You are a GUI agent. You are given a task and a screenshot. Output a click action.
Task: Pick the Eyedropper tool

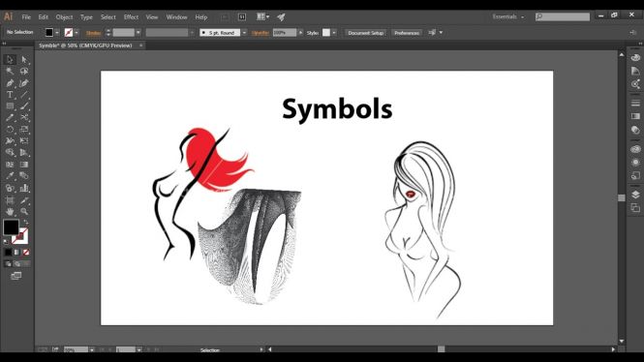(10, 175)
